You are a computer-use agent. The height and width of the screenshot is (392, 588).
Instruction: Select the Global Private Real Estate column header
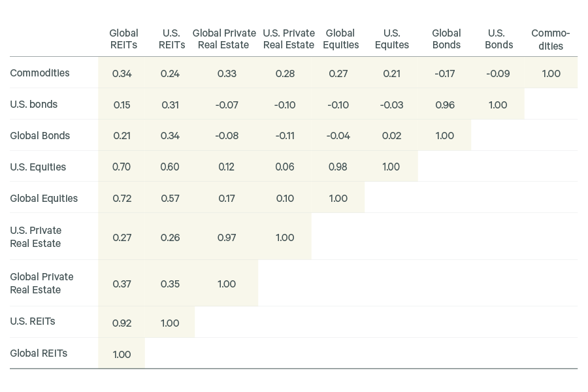click(224, 39)
